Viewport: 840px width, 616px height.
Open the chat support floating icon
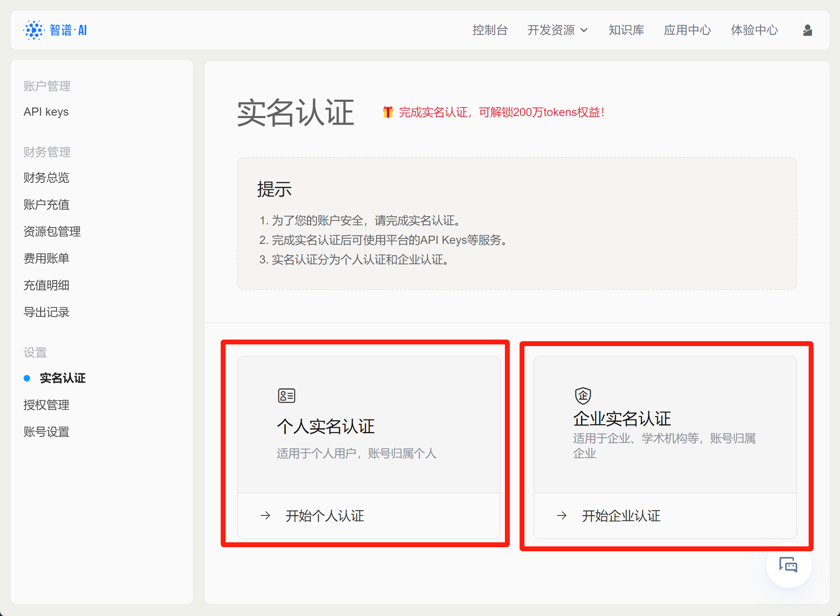[788, 565]
